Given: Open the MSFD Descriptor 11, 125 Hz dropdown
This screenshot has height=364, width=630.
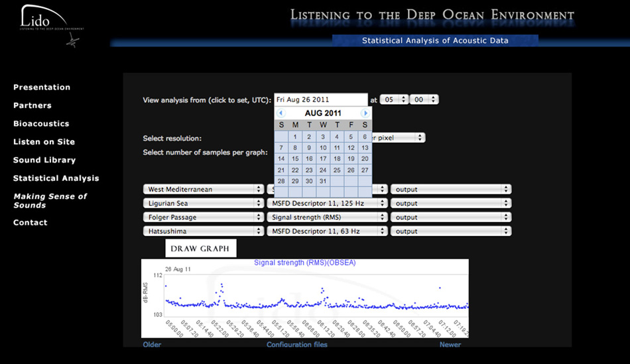Looking at the screenshot, I should point(326,204).
